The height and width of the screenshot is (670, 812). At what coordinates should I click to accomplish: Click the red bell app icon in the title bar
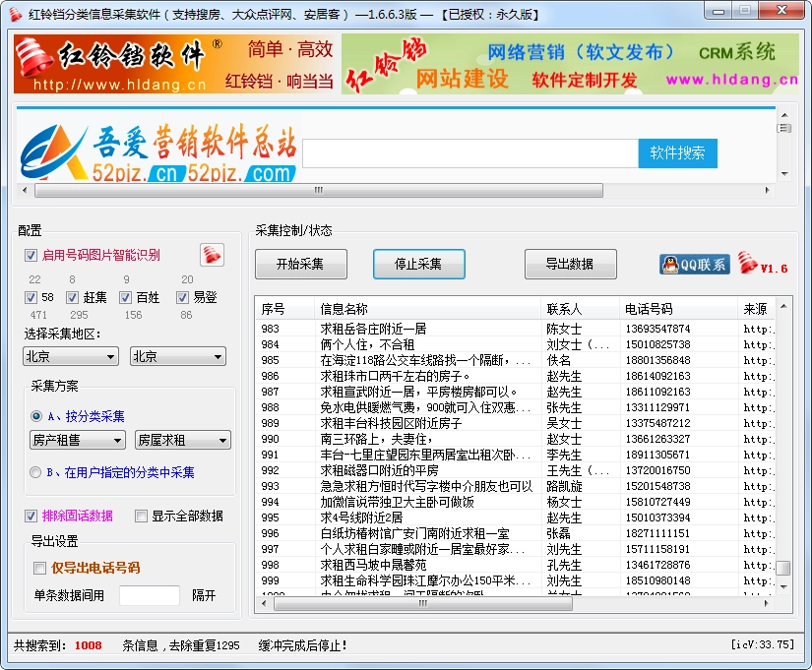point(14,13)
